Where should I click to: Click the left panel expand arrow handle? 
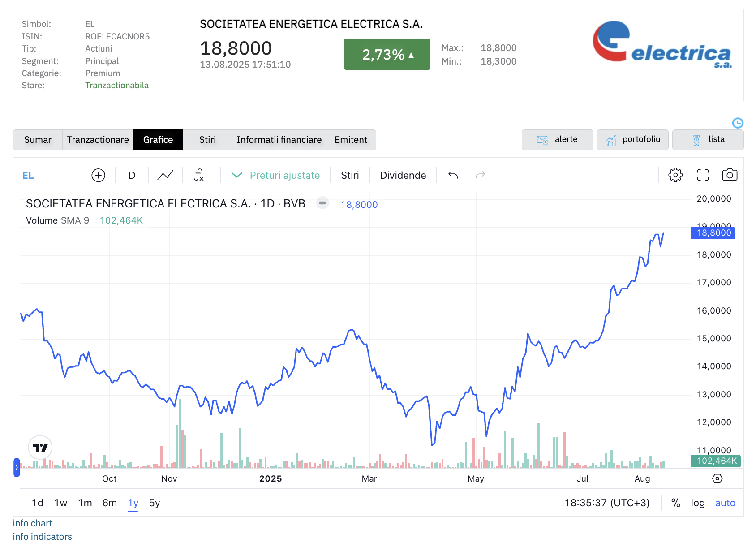pyautogui.click(x=17, y=467)
